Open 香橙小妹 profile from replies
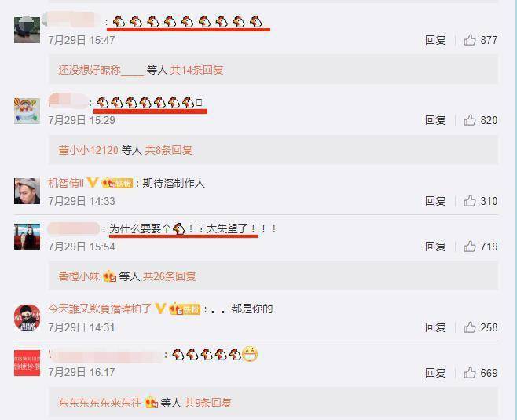The height and width of the screenshot is (420, 517). point(79,276)
